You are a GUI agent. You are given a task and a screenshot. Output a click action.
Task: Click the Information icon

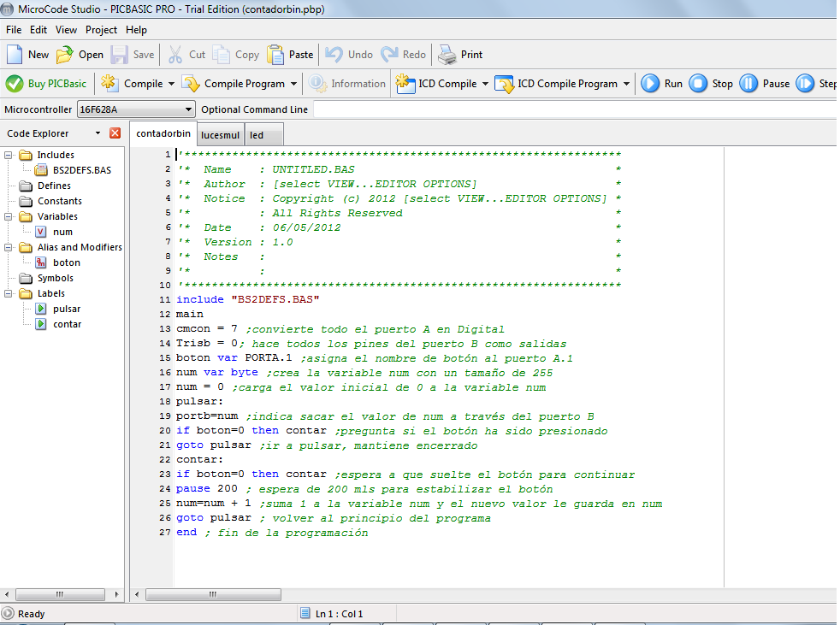click(x=317, y=84)
